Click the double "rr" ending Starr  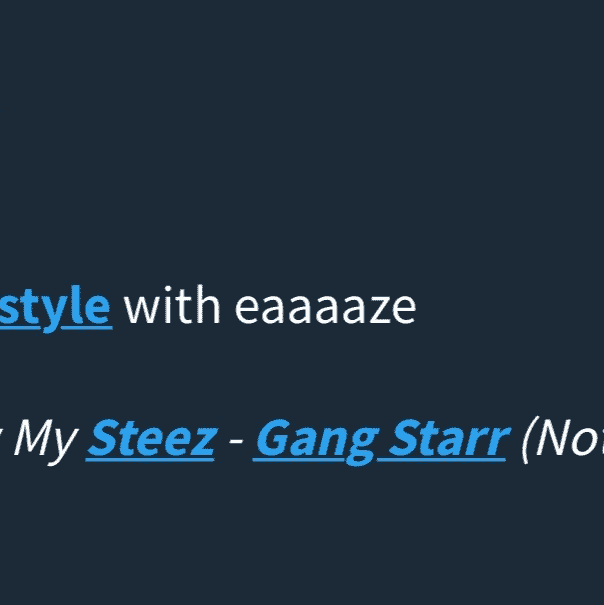tap(494, 444)
